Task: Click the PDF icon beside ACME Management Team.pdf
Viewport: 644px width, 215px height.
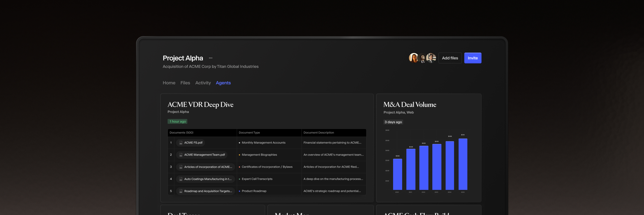Action: click(x=181, y=155)
